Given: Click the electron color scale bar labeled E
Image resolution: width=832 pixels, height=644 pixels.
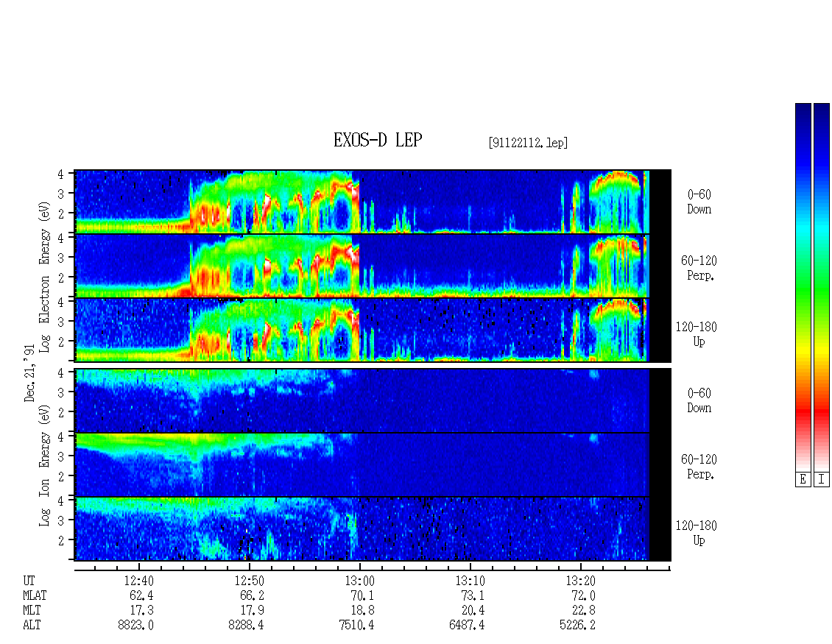Looking at the screenshot, I should 803,287.
